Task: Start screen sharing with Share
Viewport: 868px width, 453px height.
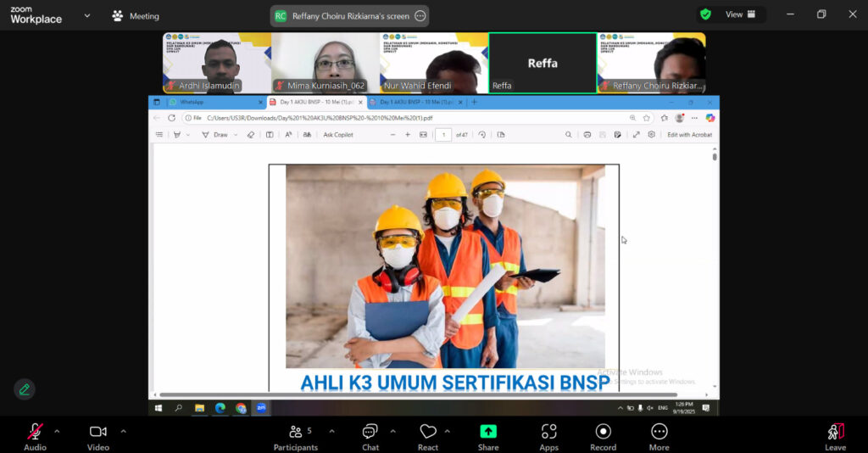Action: [488, 433]
